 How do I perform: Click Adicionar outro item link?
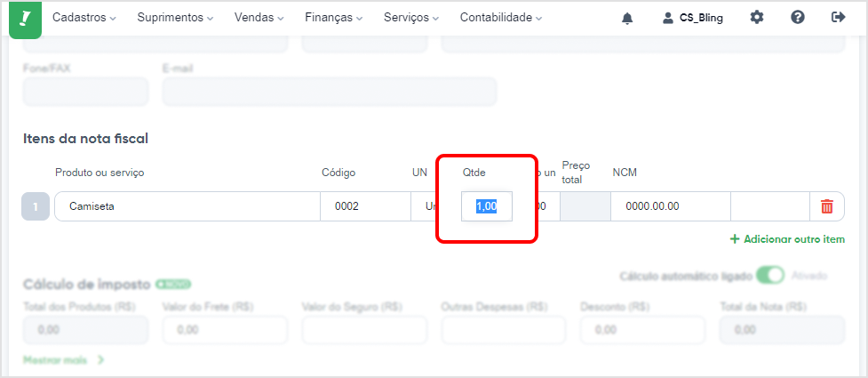[x=787, y=239]
